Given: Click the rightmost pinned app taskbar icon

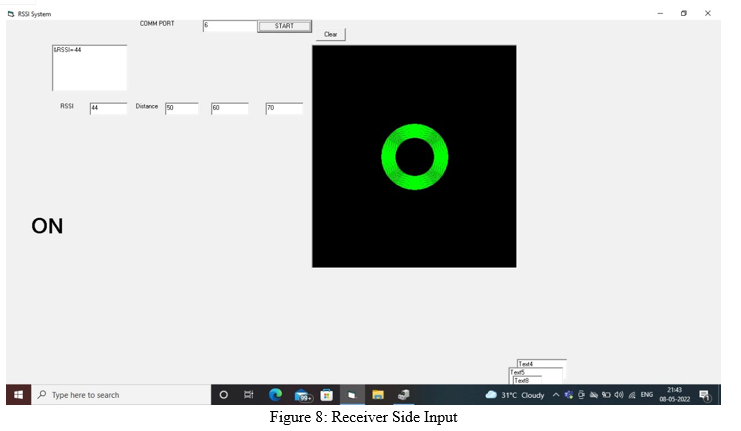Looking at the screenshot, I should (403, 395).
